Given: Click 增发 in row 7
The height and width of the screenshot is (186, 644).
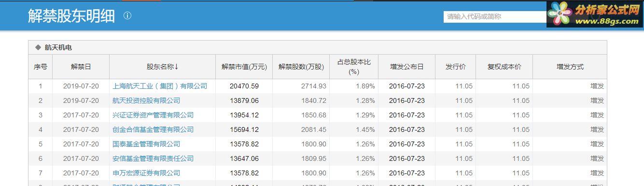Looking at the screenshot, I should pyautogui.click(x=597, y=173).
